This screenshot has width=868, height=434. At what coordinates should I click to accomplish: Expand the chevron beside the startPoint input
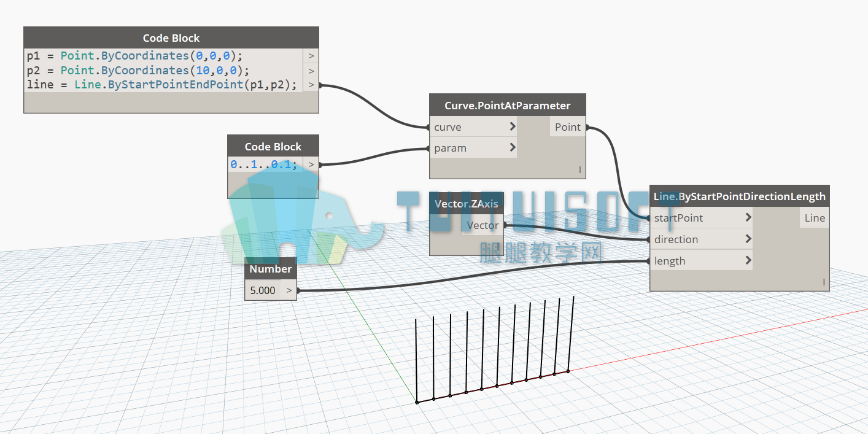coord(748,218)
